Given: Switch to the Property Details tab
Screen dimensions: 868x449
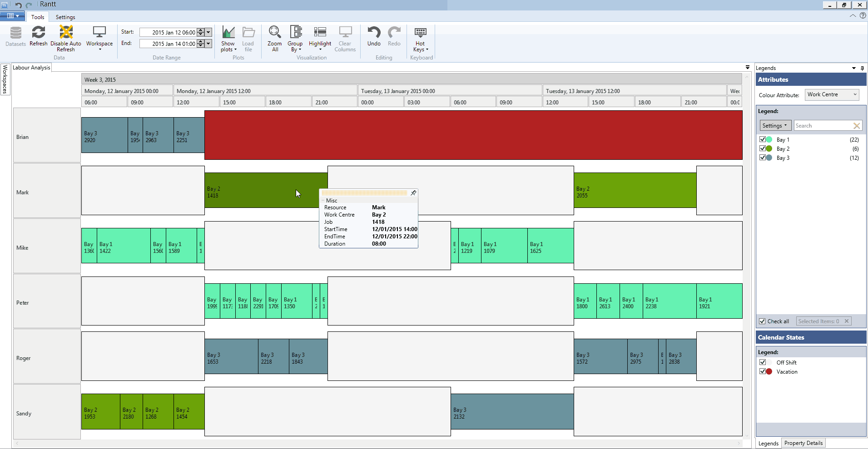Looking at the screenshot, I should (803, 443).
